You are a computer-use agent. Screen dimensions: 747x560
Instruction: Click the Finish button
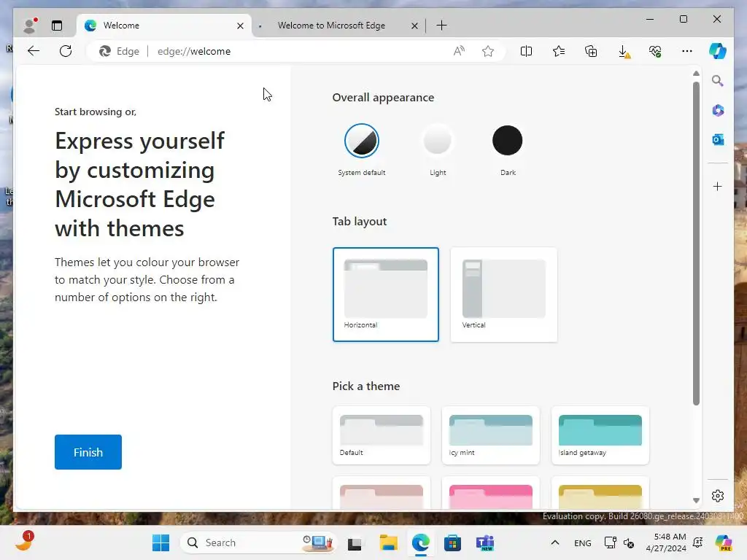pyautogui.click(x=88, y=452)
